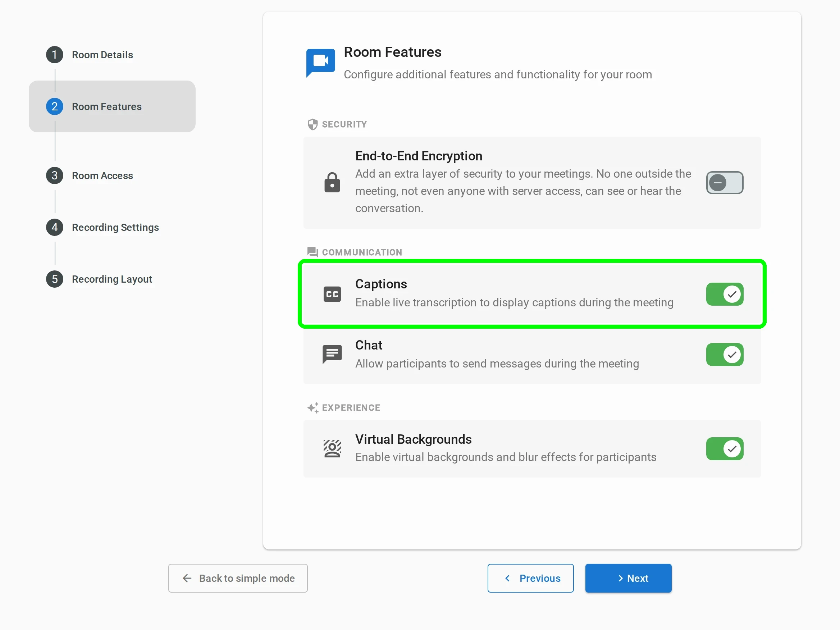Click the step 3 number circle
The width and height of the screenshot is (840, 630).
(55, 175)
